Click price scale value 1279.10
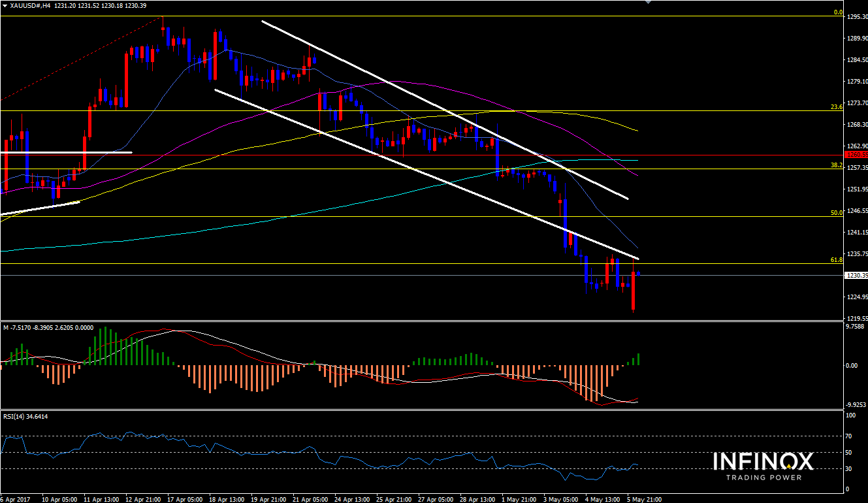 coord(857,82)
